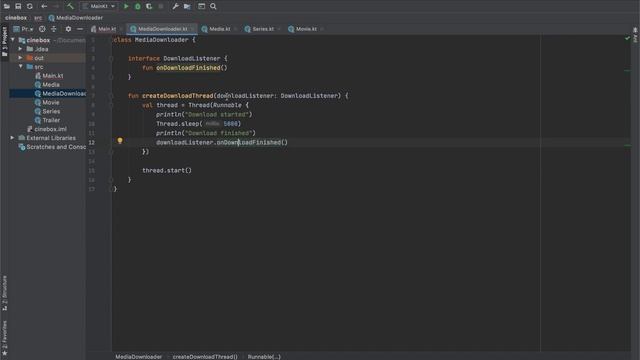Click the createDownloadThread() breadcrumb at bottom
The width and height of the screenshot is (640, 360).
coord(205,357)
